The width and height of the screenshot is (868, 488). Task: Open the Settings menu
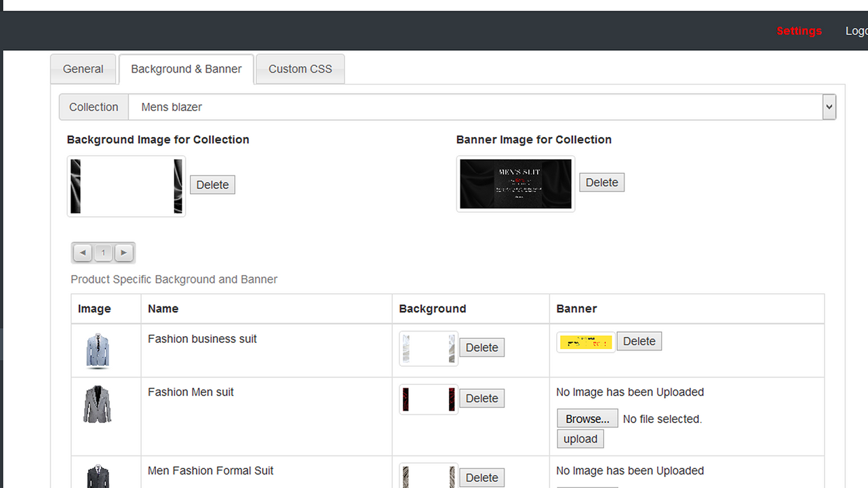[x=799, y=31]
